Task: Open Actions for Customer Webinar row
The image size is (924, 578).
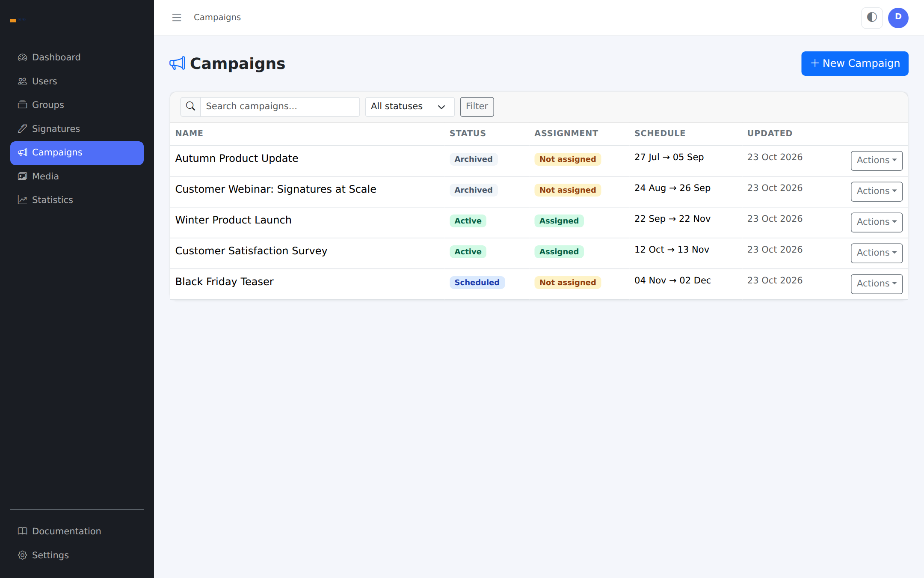Action: 877,191
